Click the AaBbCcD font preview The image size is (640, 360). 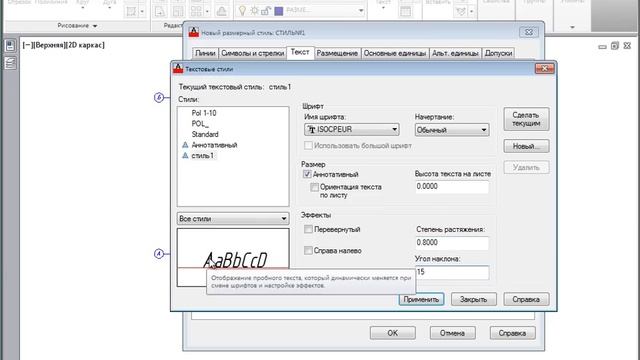point(235,260)
